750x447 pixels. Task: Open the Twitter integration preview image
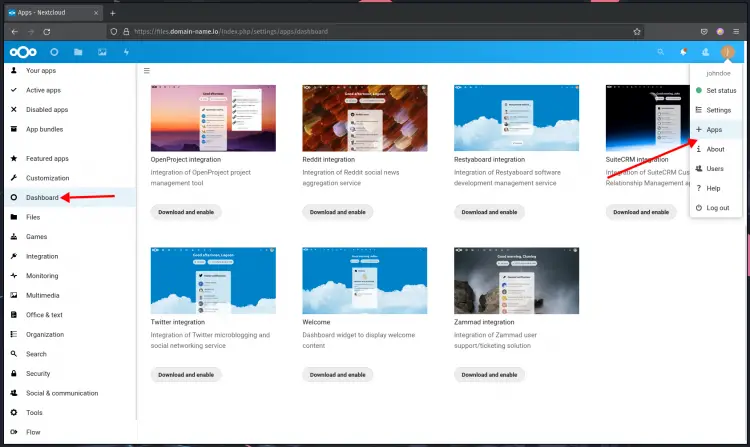(213, 281)
